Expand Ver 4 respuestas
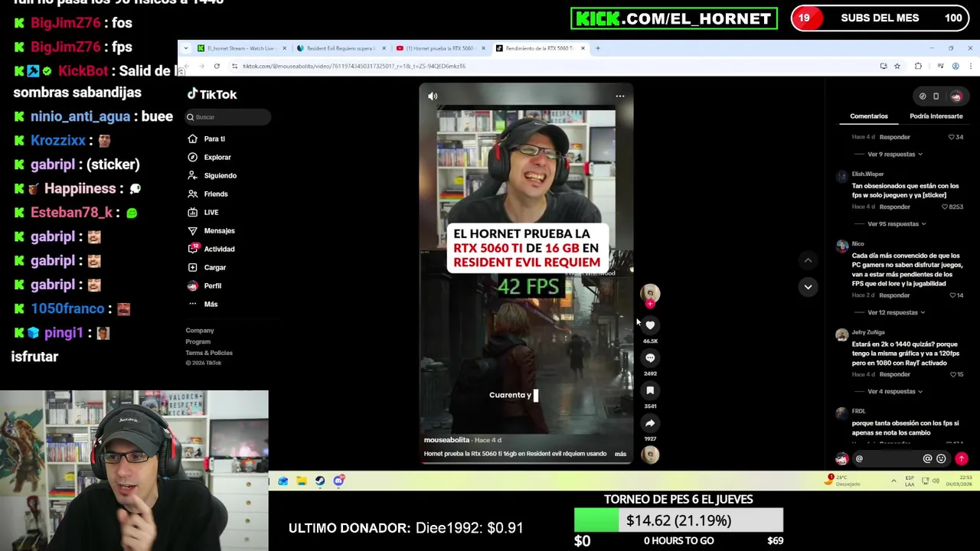 pyautogui.click(x=895, y=392)
